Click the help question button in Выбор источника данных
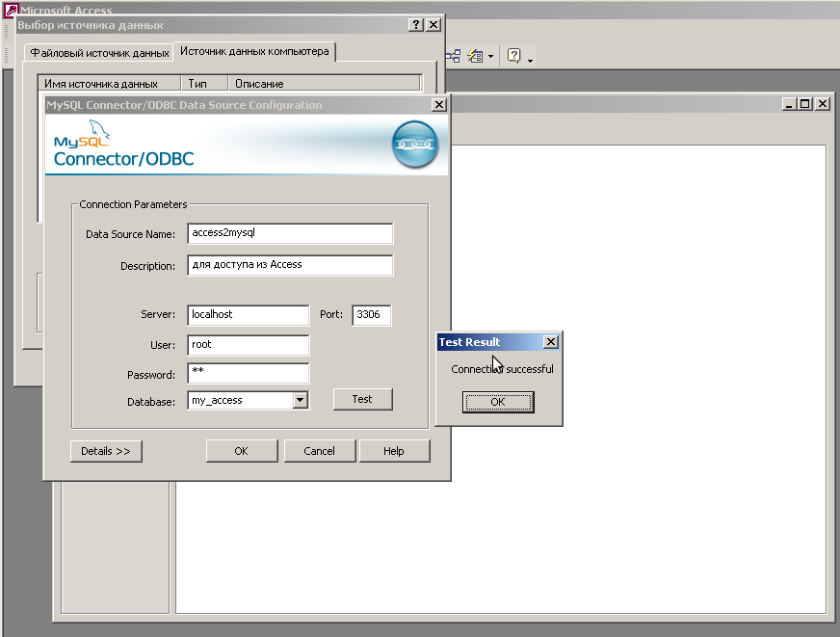The image size is (840, 637). point(416,25)
